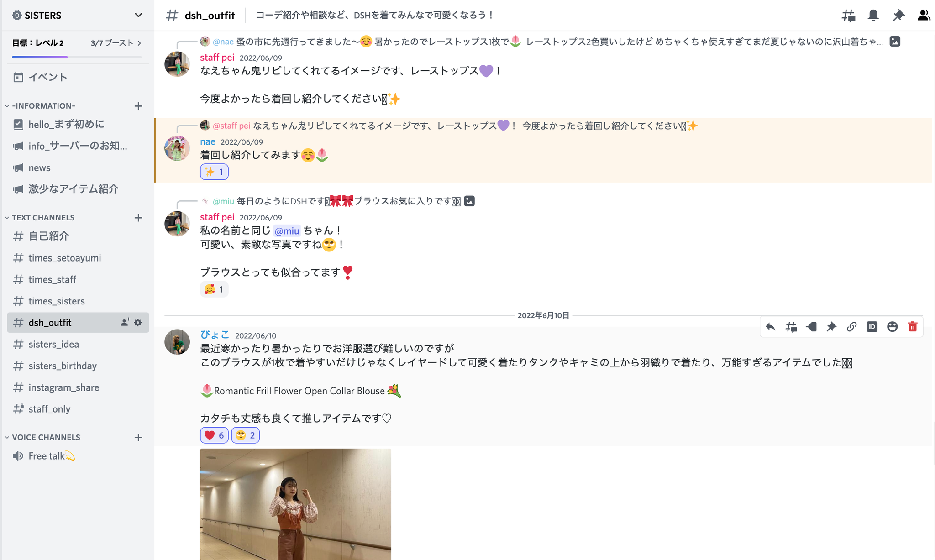Open the instagram_share channel
This screenshot has width=935, height=560.
(x=78, y=387)
